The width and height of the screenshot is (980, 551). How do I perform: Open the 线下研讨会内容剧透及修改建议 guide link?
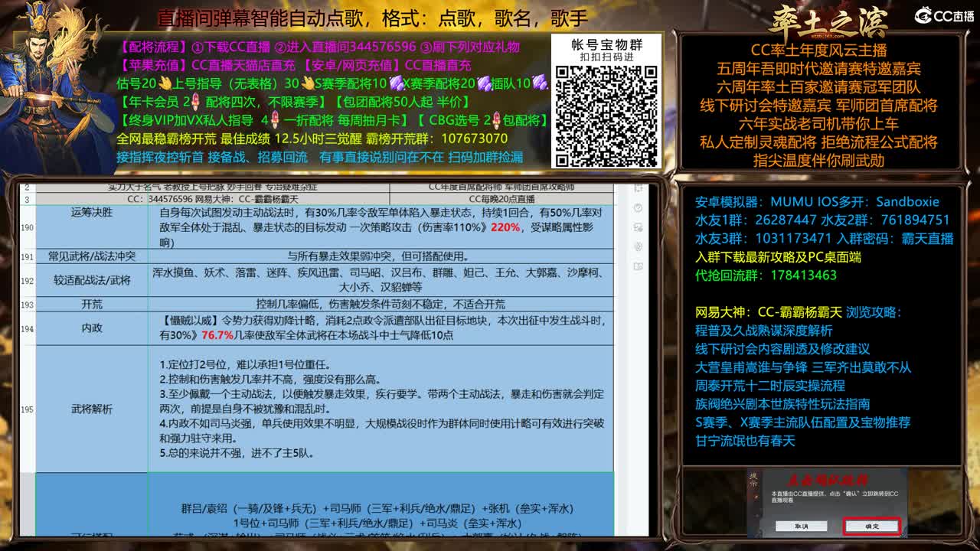pos(782,349)
